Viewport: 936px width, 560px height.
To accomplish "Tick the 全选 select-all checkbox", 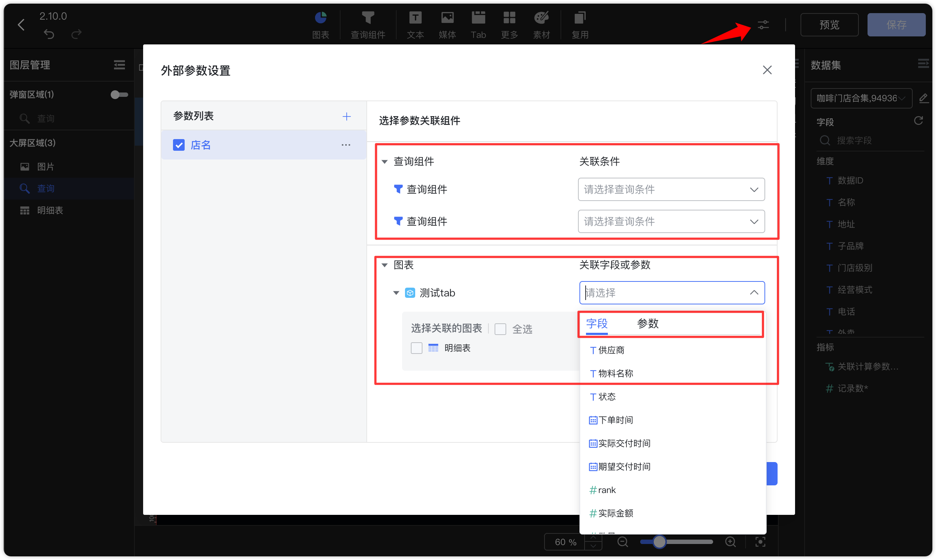I will [500, 329].
